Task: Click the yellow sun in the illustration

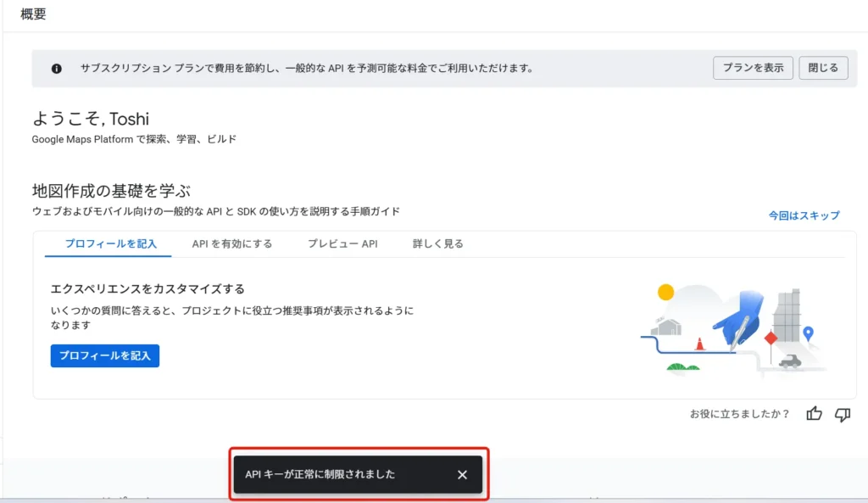Action: [x=665, y=292]
